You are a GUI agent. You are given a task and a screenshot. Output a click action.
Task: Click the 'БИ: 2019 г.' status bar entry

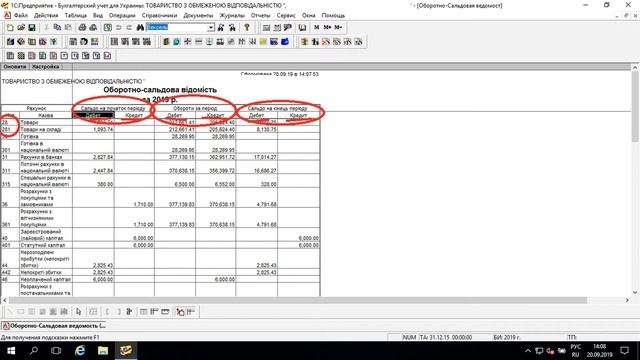pos(507,338)
